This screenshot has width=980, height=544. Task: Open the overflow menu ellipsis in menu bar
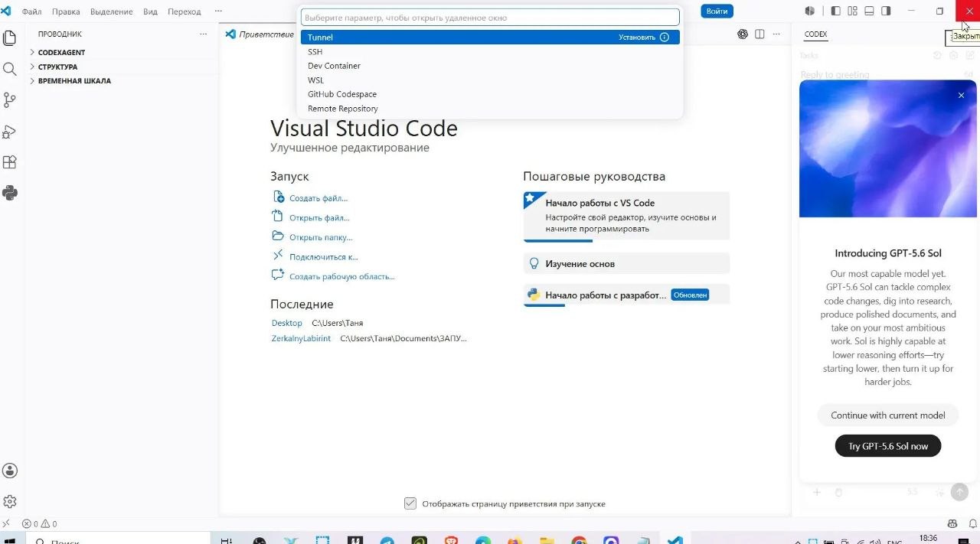click(218, 11)
